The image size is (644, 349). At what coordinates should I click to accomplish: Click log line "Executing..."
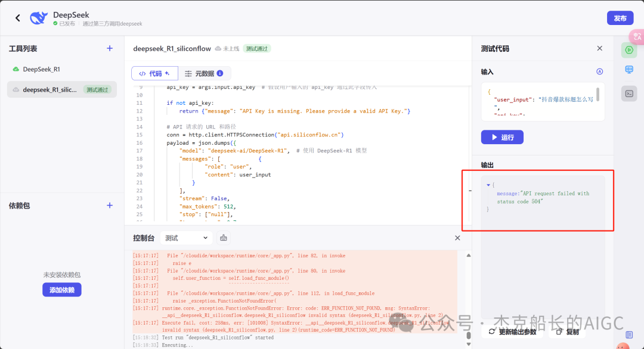pyautogui.click(x=177, y=345)
